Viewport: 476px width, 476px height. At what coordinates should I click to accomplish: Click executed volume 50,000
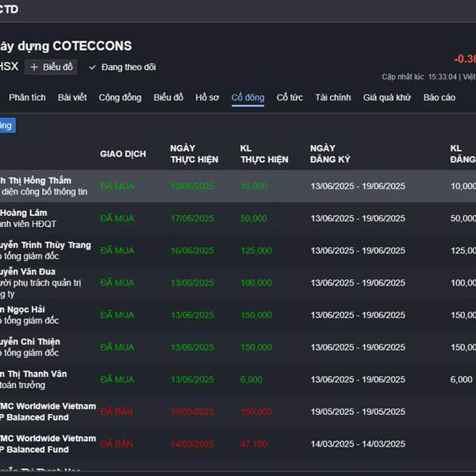coord(254,218)
